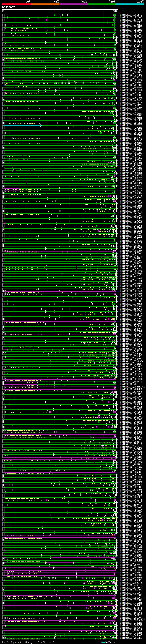146x644 pixels.
Task: Click the yellow query gap legend triangle
Action: tap(19, 642)
